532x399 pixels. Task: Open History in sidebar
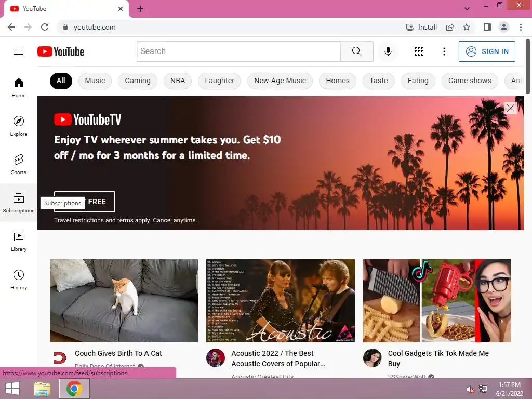[19, 280]
